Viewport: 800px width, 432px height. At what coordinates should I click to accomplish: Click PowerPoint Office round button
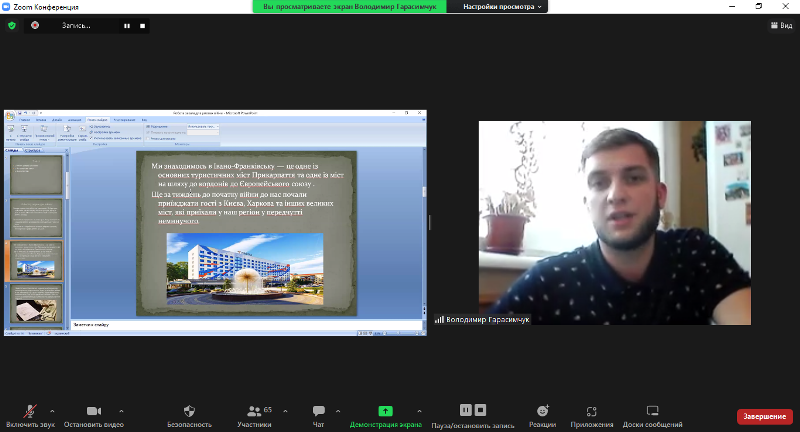coord(10,115)
